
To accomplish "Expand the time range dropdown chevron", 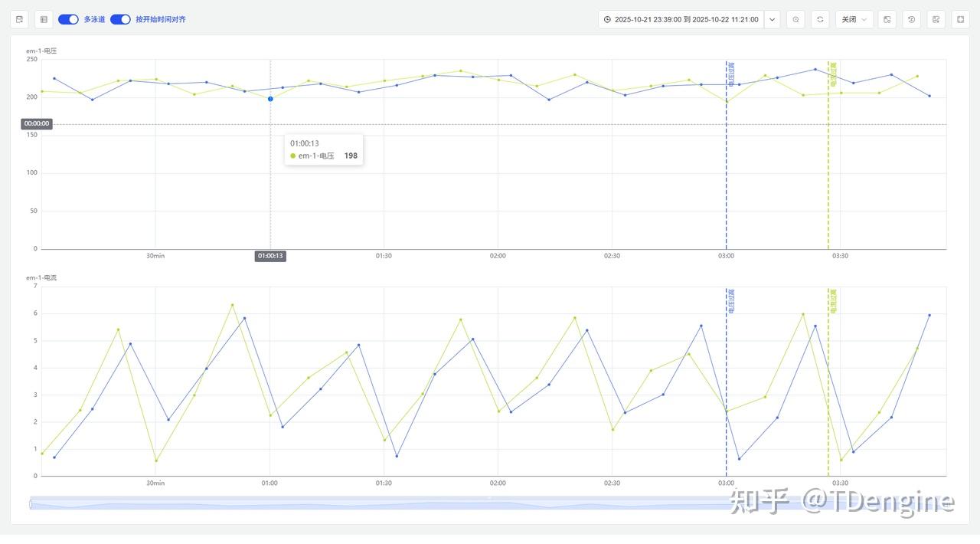I will 771,19.
